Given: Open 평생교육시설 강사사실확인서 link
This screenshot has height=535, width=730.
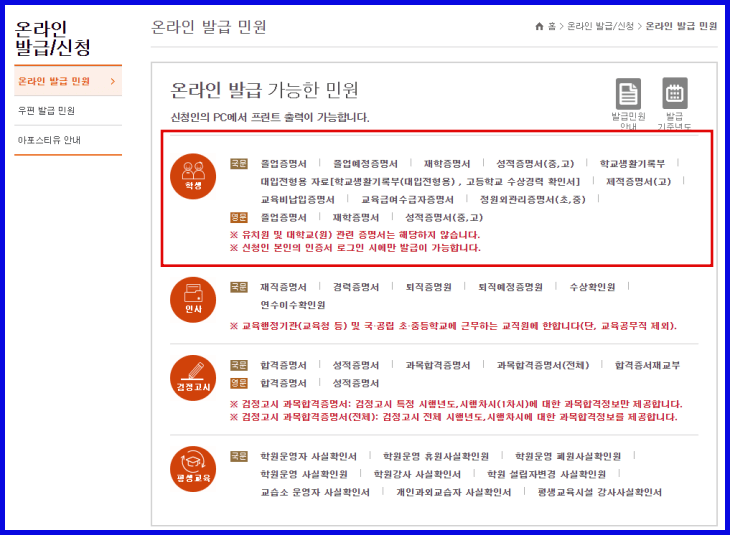Looking at the screenshot, I should 600,492.
